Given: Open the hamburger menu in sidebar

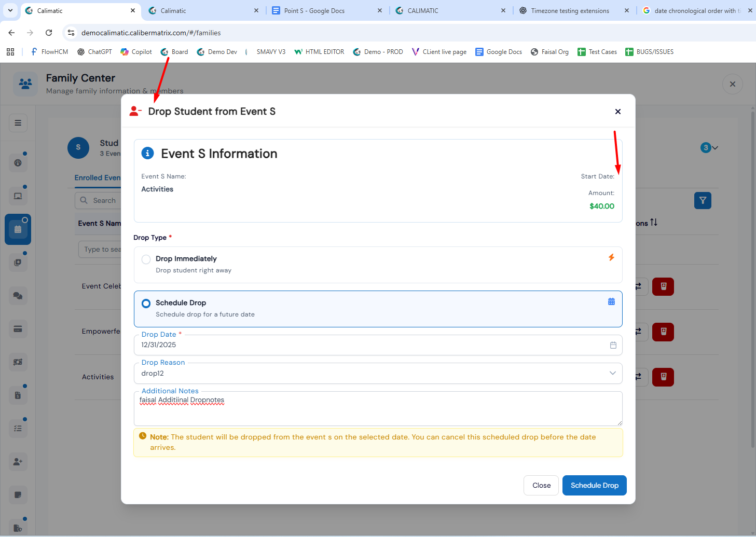Looking at the screenshot, I should (x=18, y=123).
